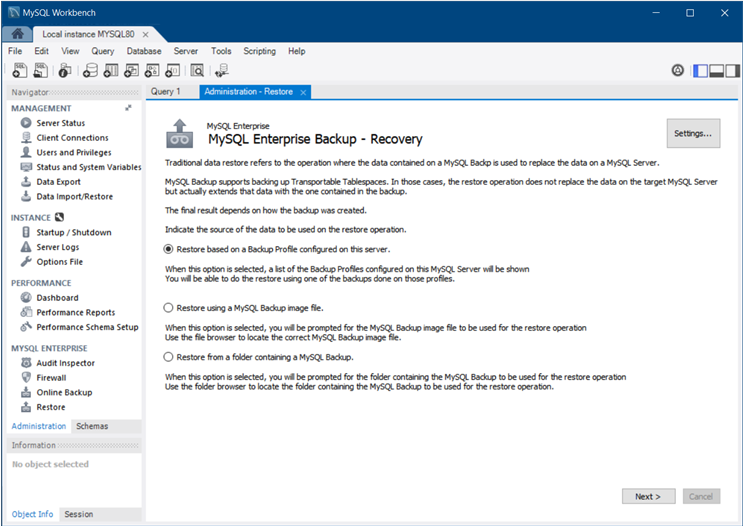Screen dimensions: 744x527
Task: Click the new SQL tab toolbar icon
Action: tap(19, 70)
